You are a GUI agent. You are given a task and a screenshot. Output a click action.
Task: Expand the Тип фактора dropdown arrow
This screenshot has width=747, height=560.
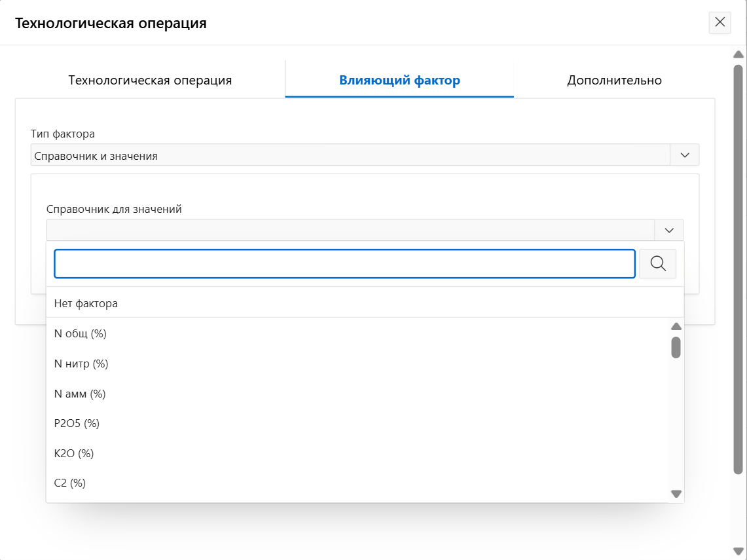(685, 155)
